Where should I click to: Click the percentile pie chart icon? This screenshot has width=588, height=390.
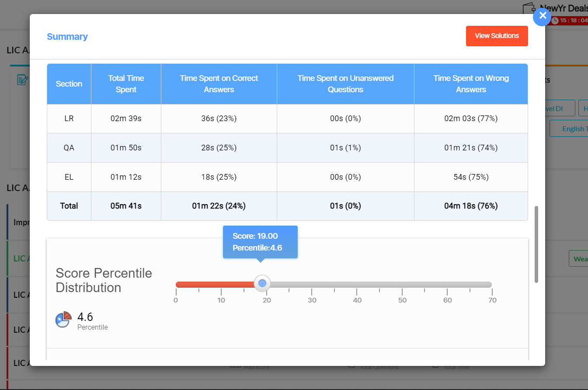(x=63, y=320)
